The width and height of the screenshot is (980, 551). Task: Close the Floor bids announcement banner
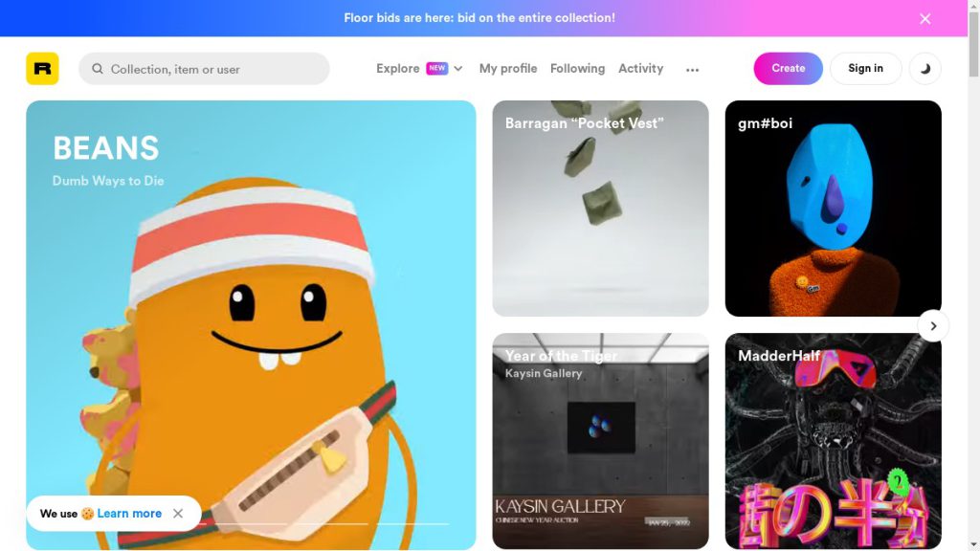coord(925,19)
